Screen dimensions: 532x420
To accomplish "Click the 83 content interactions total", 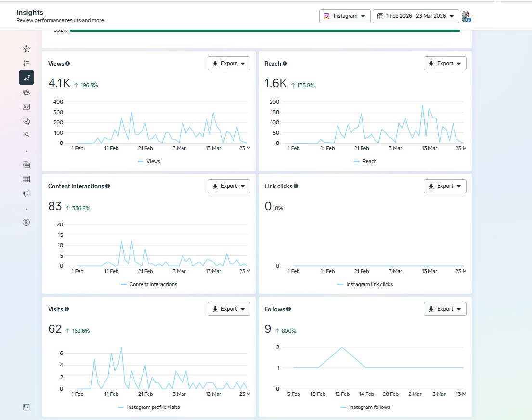I will [x=55, y=206].
